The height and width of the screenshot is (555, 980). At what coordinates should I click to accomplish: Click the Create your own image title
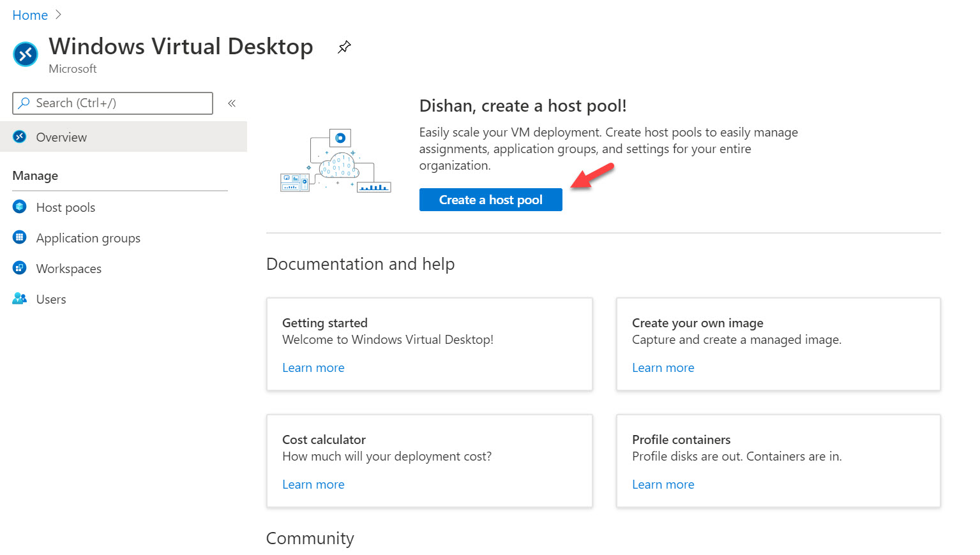[698, 323]
